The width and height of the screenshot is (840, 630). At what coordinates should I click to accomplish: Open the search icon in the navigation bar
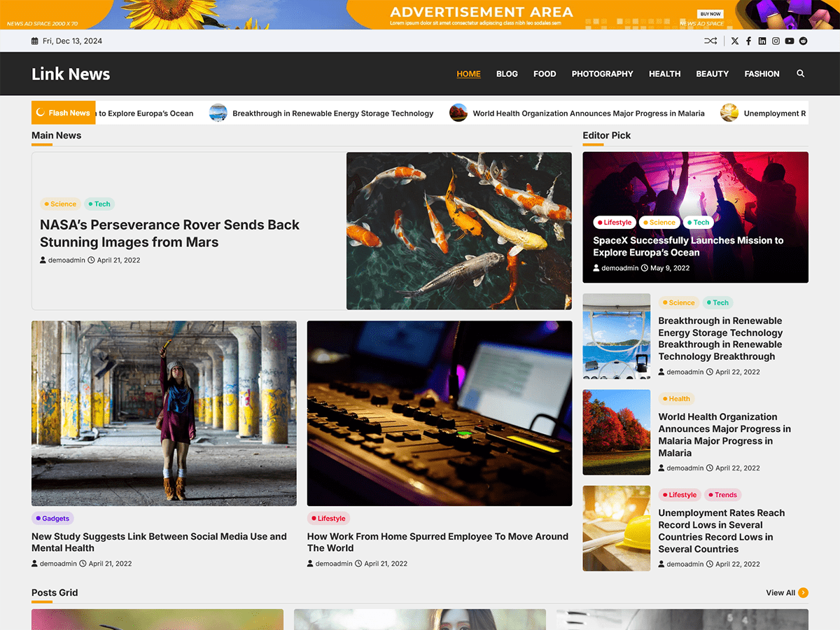pyautogui.click(x=800, y=73)
